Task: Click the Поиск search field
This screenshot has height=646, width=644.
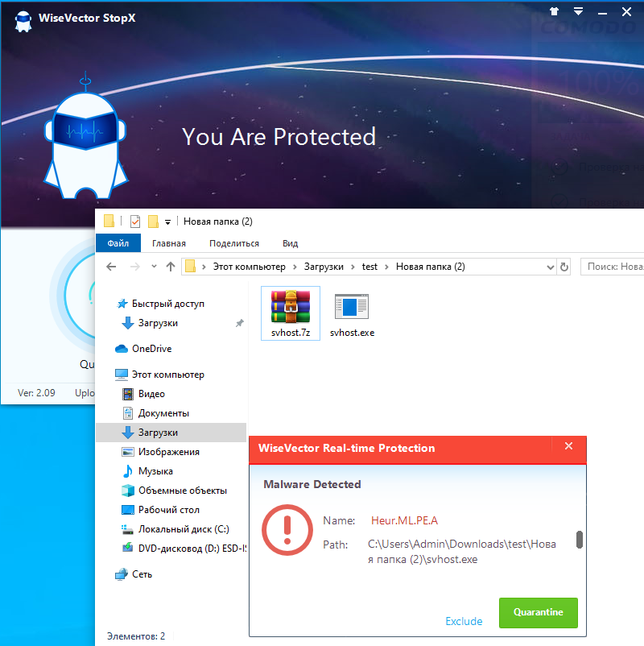Action: (613, 267)
